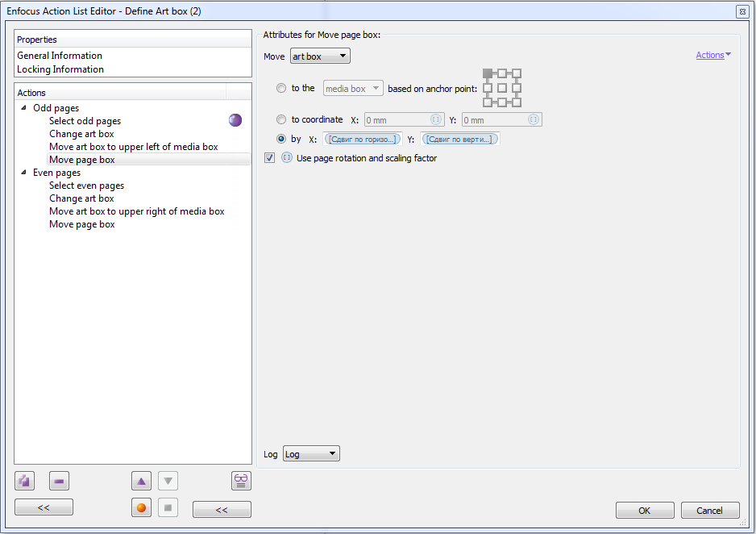The height and width of the screenshot is (534, 756).
Task: Select Locking Information property
Action: 60,69
